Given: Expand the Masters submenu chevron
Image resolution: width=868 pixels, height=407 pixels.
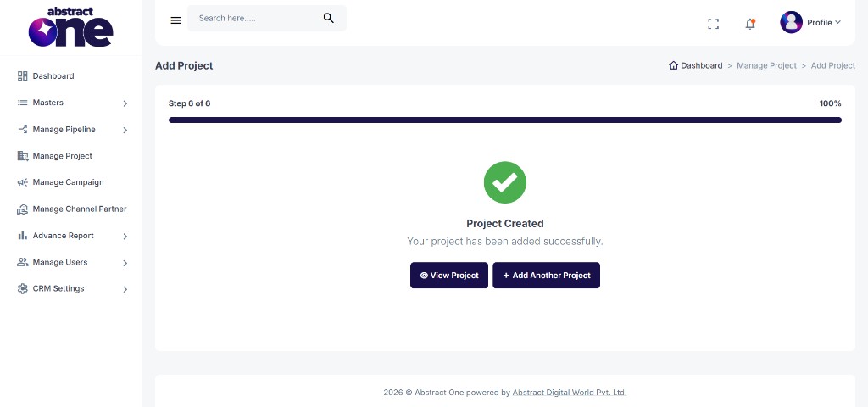Looking at the screenshot, I should [125, 103].
